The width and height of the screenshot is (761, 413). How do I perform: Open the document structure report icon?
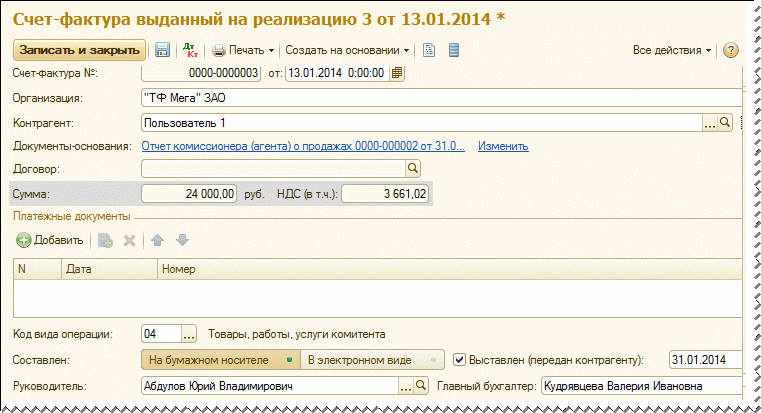coord(429,50)
